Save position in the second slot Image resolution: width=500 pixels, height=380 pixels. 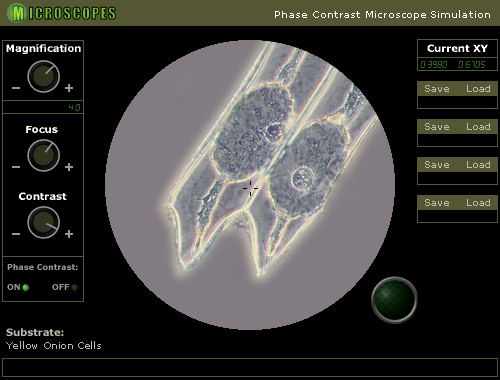click(x=437, y=127)
